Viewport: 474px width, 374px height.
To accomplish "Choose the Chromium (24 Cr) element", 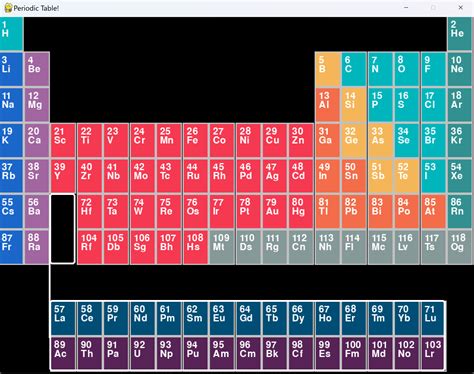I will [x=143, y=140].
